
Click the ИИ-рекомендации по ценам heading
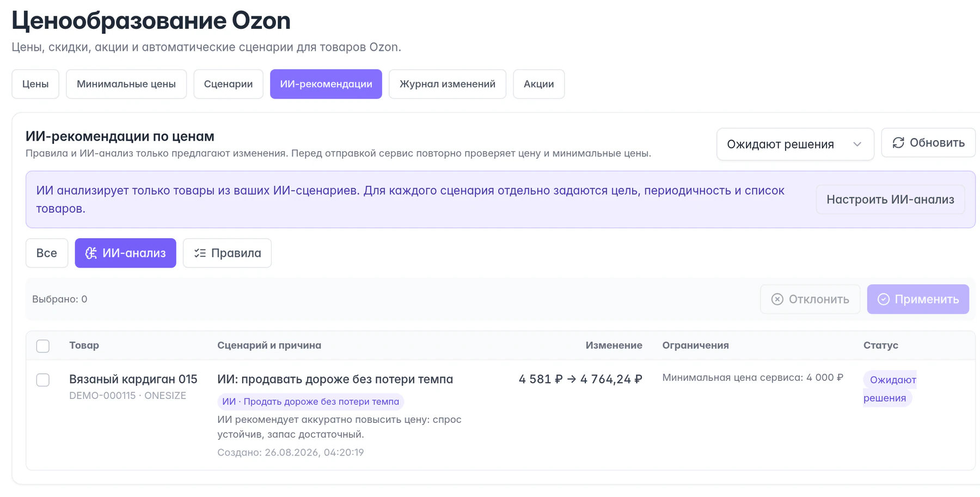point(120,136)
